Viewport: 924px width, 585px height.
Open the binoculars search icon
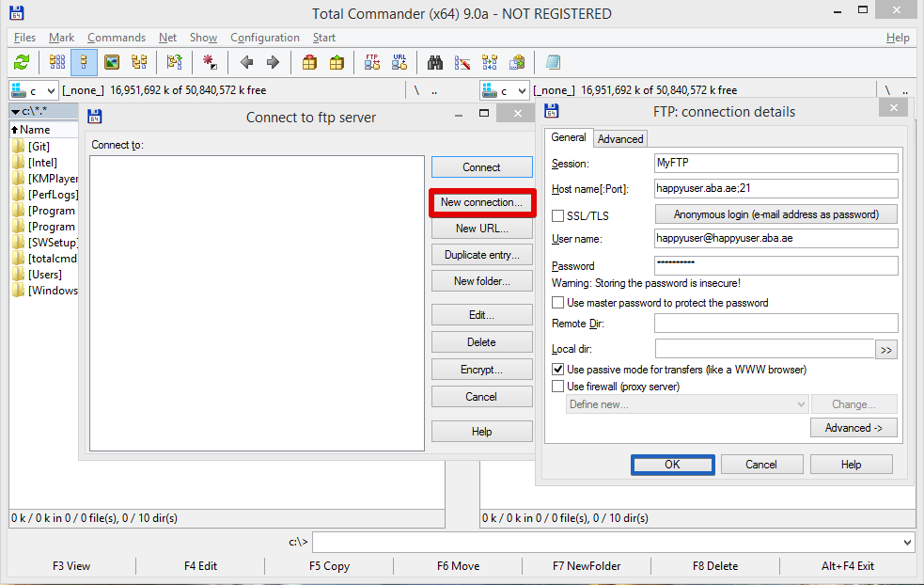coord(435,62)
